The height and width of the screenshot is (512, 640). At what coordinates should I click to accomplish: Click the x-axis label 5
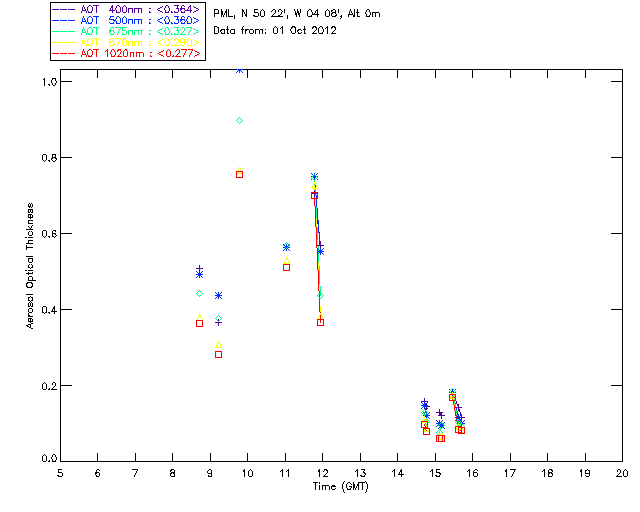point(60,474)
